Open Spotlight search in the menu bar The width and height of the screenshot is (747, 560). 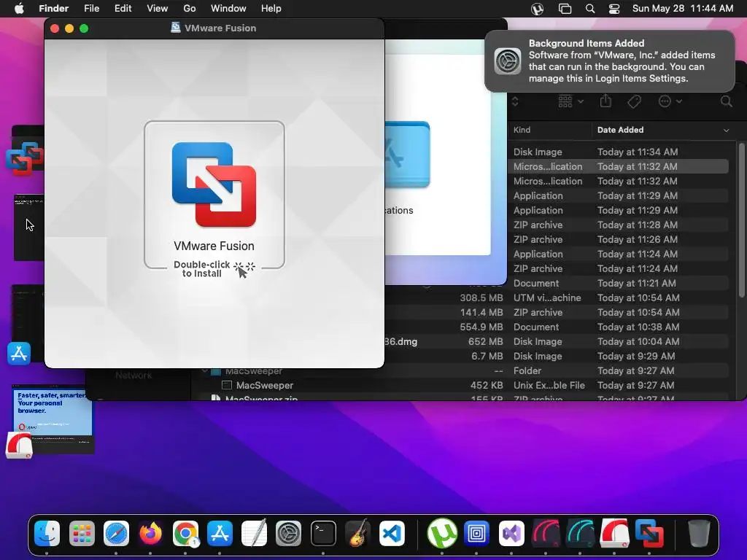pos(589,9)
